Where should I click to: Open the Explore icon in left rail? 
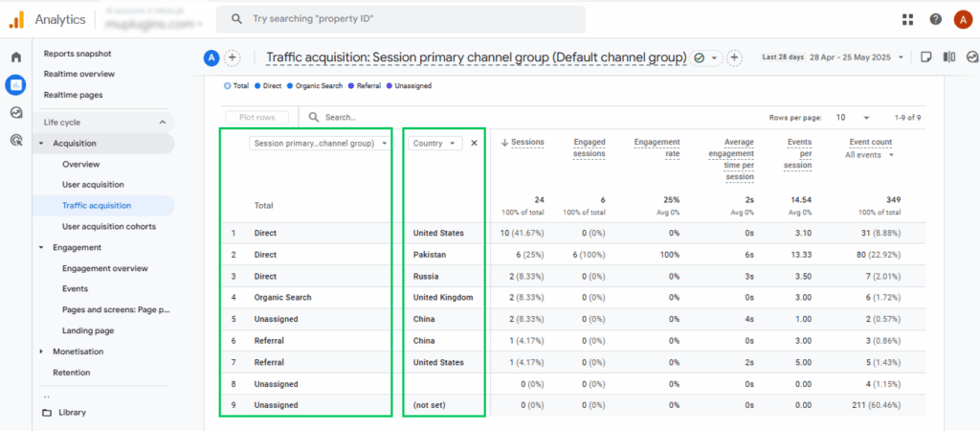16,113
